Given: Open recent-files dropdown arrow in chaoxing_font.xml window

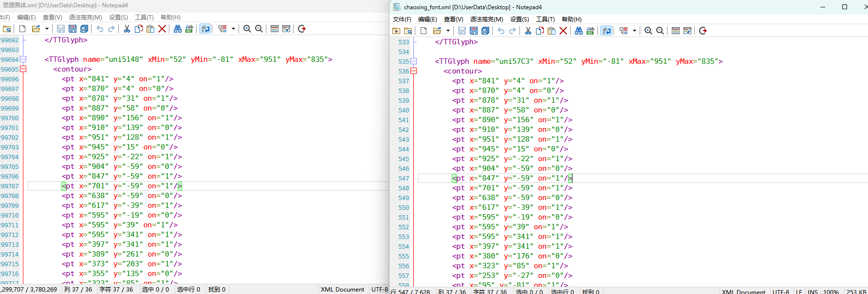Looking at the screenshot, I should click(x=448, y=31).
